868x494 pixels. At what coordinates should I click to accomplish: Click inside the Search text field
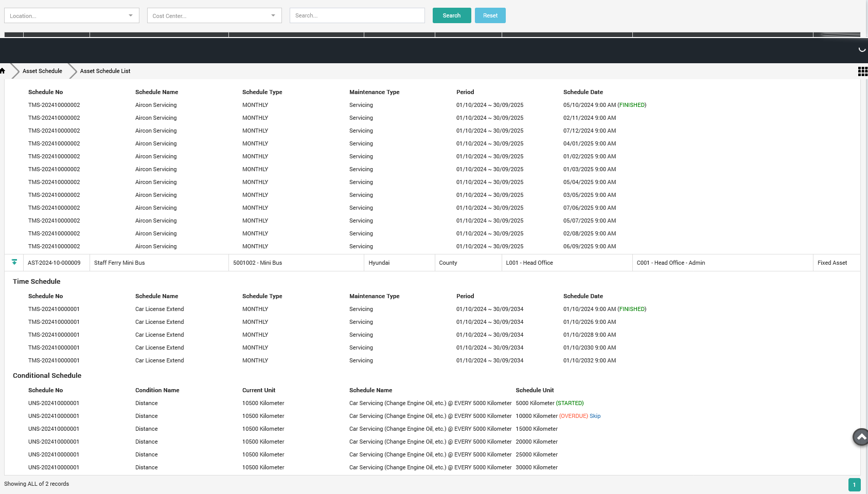[357, 15]
